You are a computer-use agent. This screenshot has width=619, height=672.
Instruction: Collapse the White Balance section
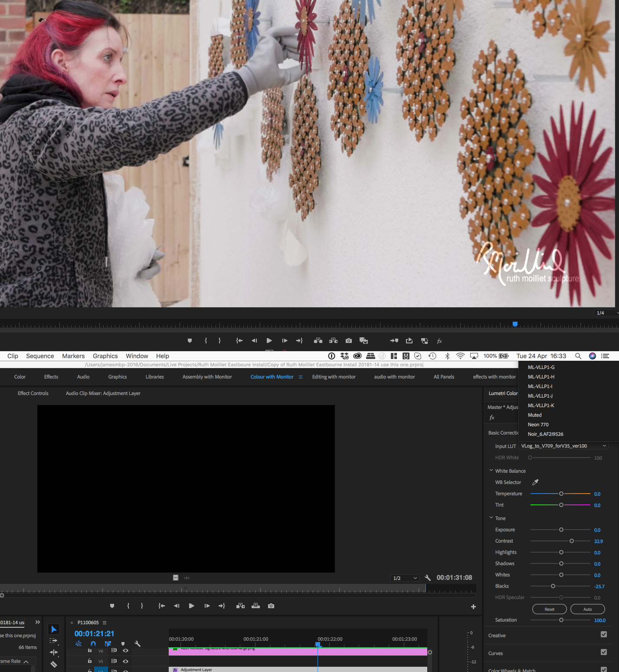(x=491, y=471)
